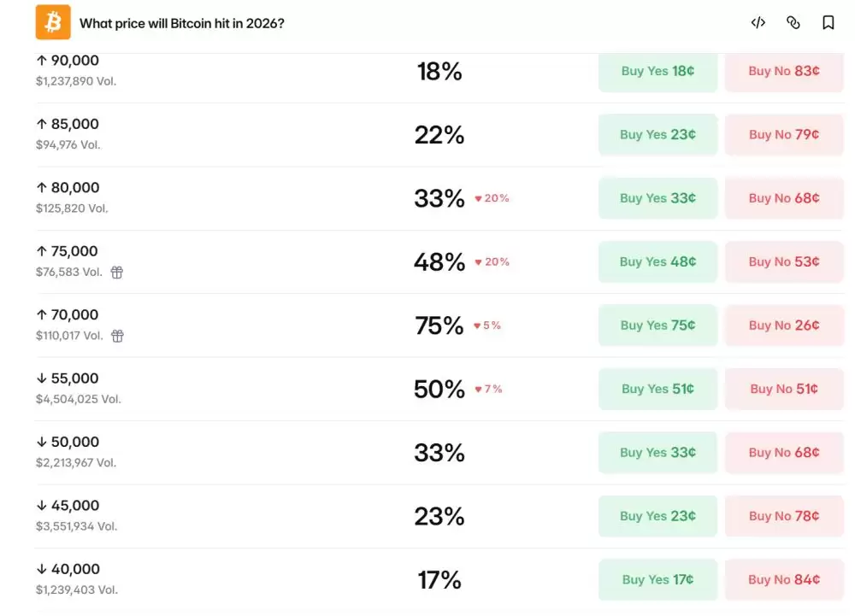Open the market title 'What price will Bitcoin hit in 2026?'

(x=181, y=23)
